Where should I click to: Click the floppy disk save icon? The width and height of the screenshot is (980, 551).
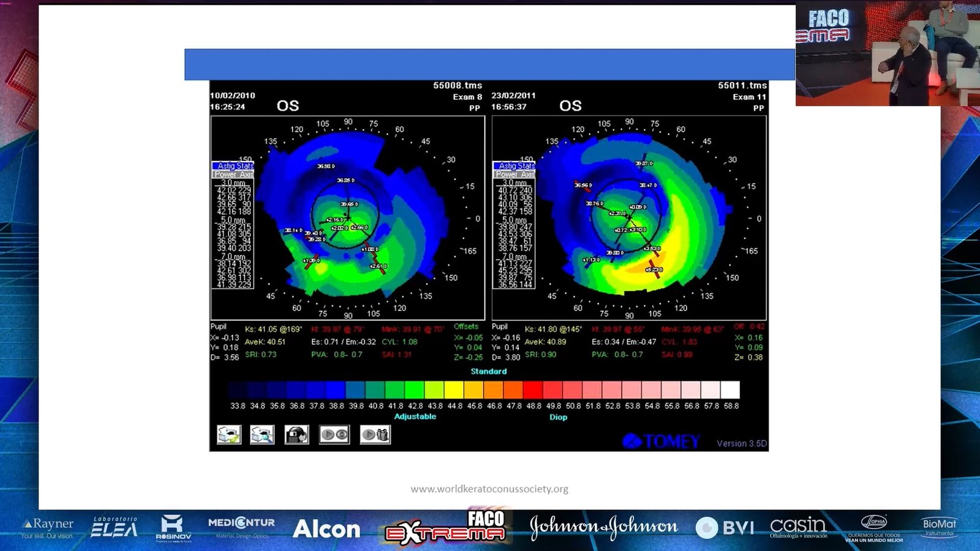pyautogui.click(x=297, y=435)
